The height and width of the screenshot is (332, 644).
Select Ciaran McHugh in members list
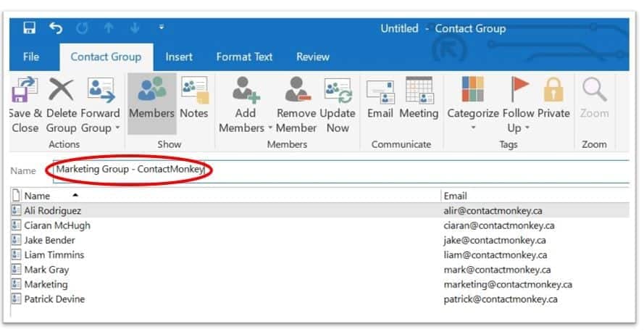(57, 225)
